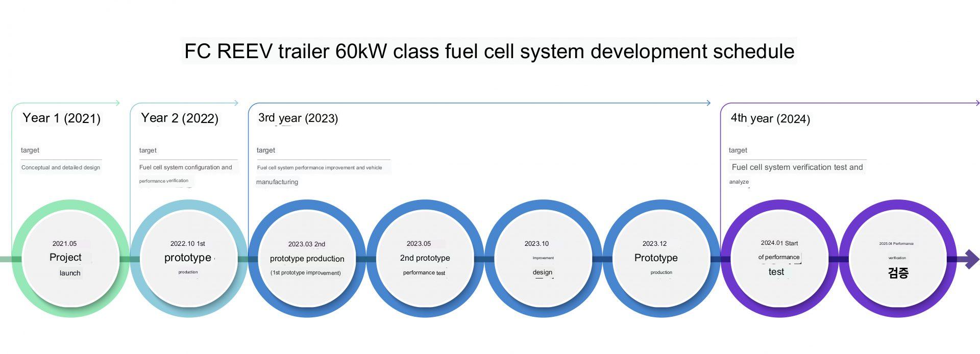This screenshot has height=354, width=980.
Task: Select the 2023.12 Prototype production circle
Action: pyautogui.click(x=661, y=259)
